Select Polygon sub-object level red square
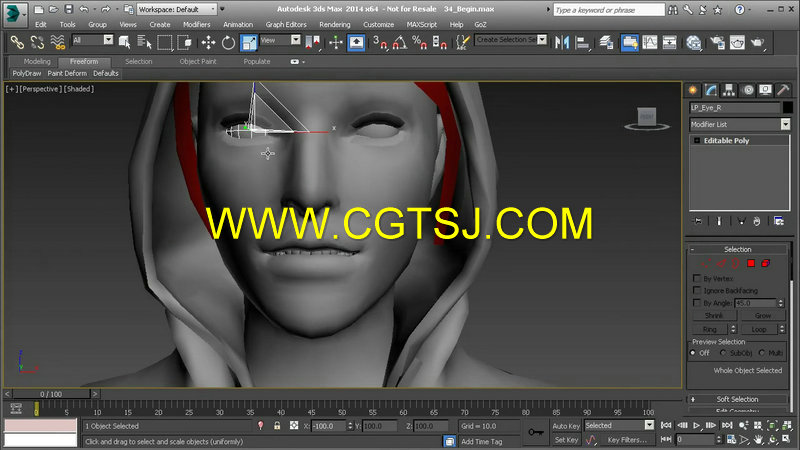Viewport: 800px width, 450px height. [751, 263]
